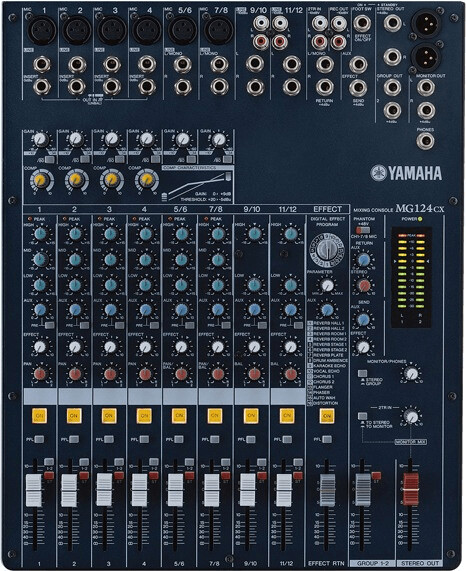Click the channel 9/10 PFL button
Image resolution: width=466 pixels, height=571 pixels.
(251, 440)
